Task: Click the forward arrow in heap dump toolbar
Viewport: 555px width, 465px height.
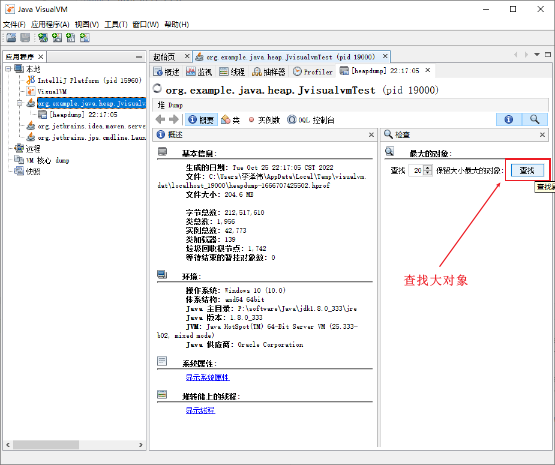Action: 173,120
